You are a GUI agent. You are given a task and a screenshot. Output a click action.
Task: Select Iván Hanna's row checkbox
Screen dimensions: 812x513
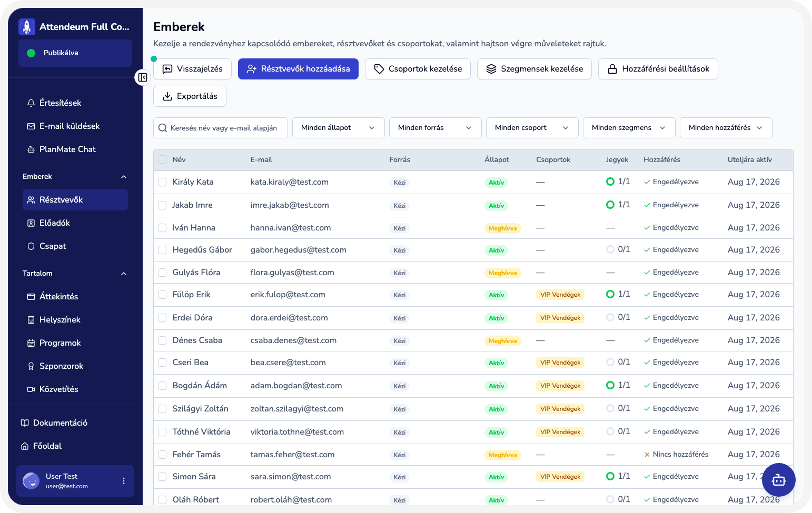pos(162,228)
